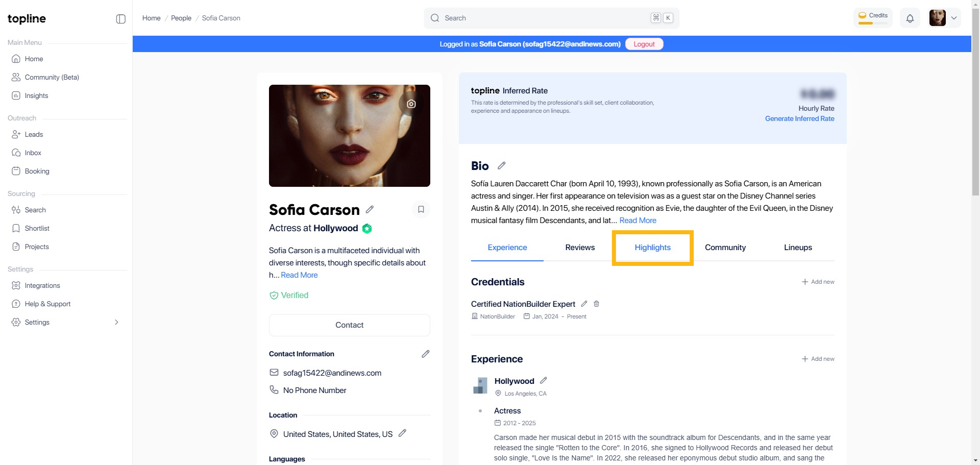Edit the Hollywood experience entry
Screen dimensions: 980x465
point(543,381)
